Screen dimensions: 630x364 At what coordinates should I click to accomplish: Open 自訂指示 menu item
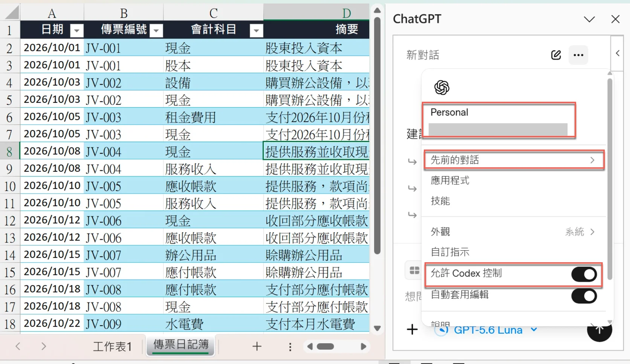(x=514, y=252)
